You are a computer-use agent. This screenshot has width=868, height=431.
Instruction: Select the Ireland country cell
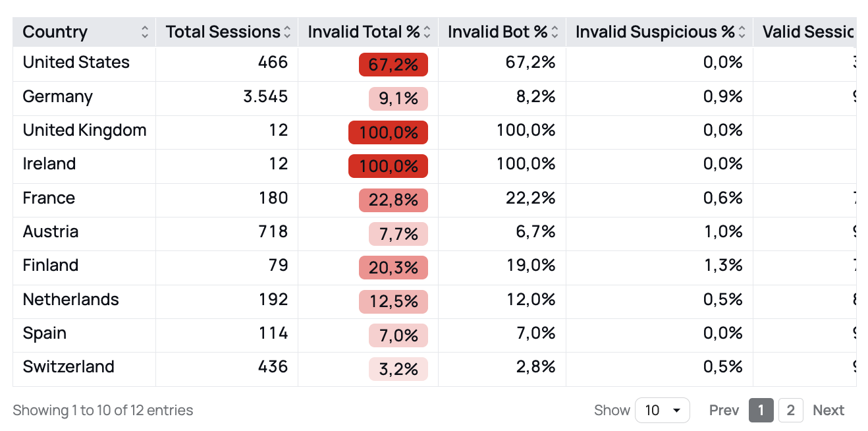point(49,163)
